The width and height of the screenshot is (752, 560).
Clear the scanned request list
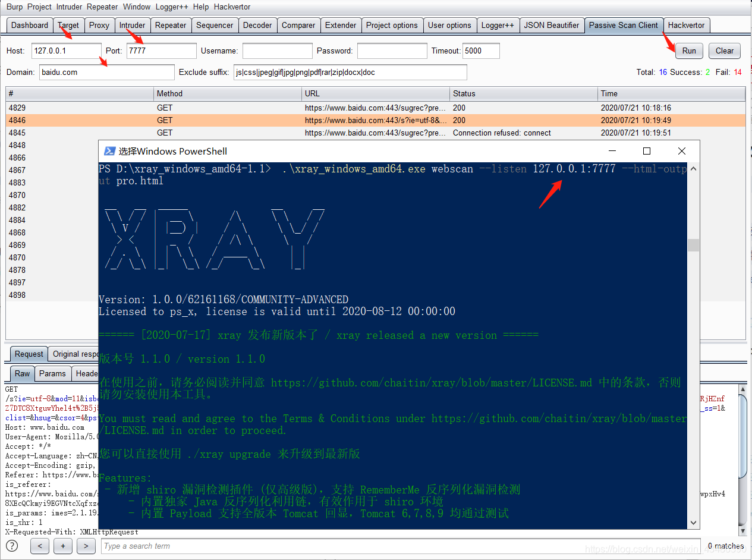[724, 51]
